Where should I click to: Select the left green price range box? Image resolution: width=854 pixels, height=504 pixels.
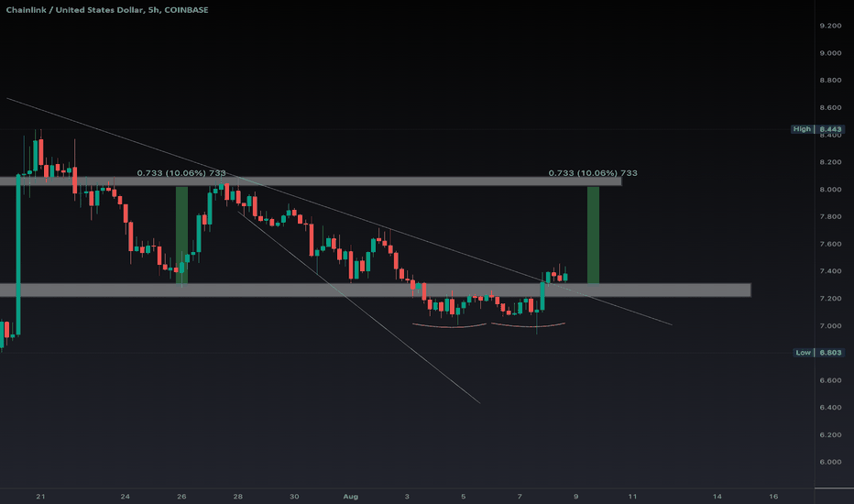[181, 235]
